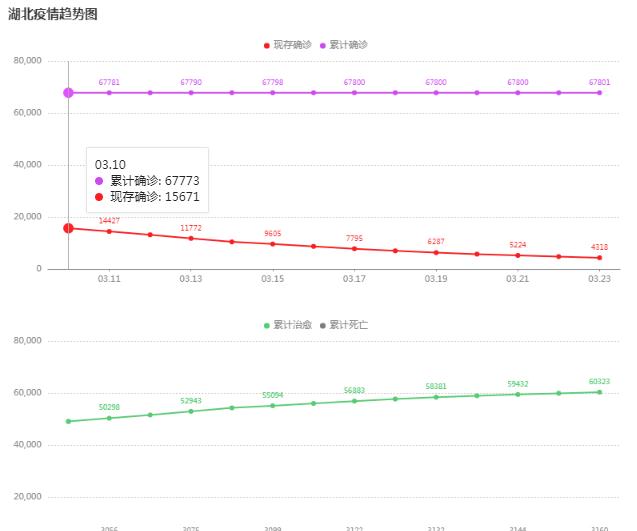Screen dimensions: 637x531
Task: Click the green point labeled 60323
Action: [600, 392]
